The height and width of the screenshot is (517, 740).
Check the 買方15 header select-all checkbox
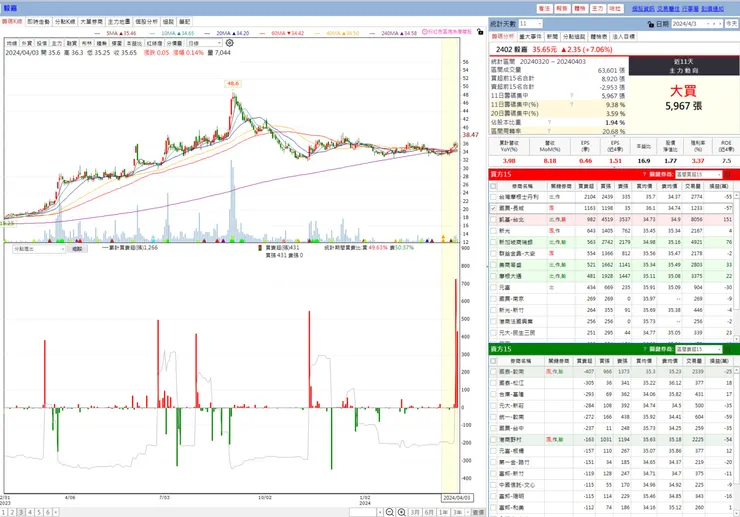(x=493, y=186)
